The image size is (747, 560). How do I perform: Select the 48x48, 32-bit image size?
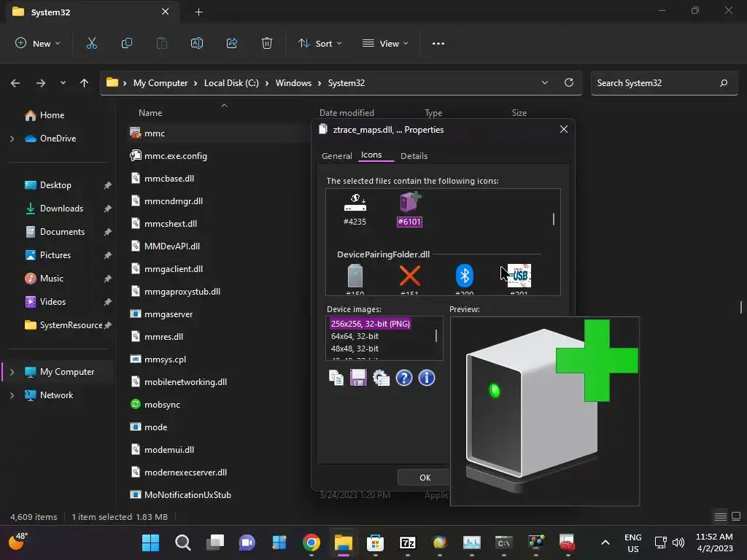coord(355,349)
